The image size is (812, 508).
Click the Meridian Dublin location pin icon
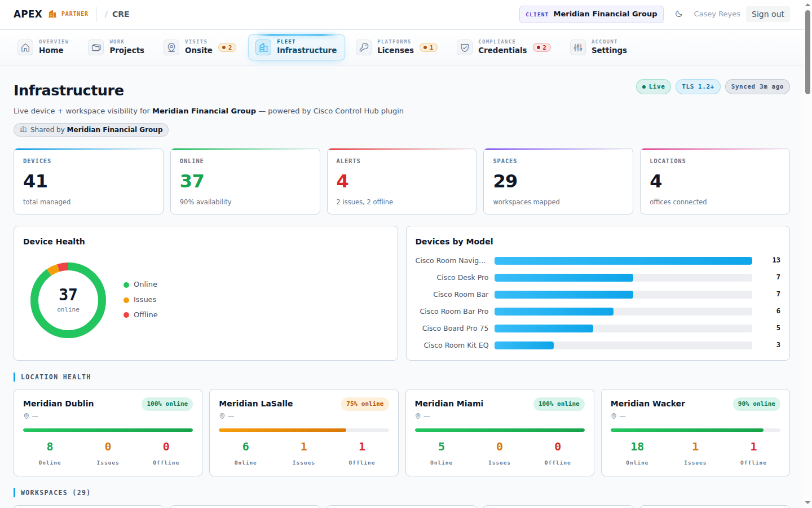26,416
